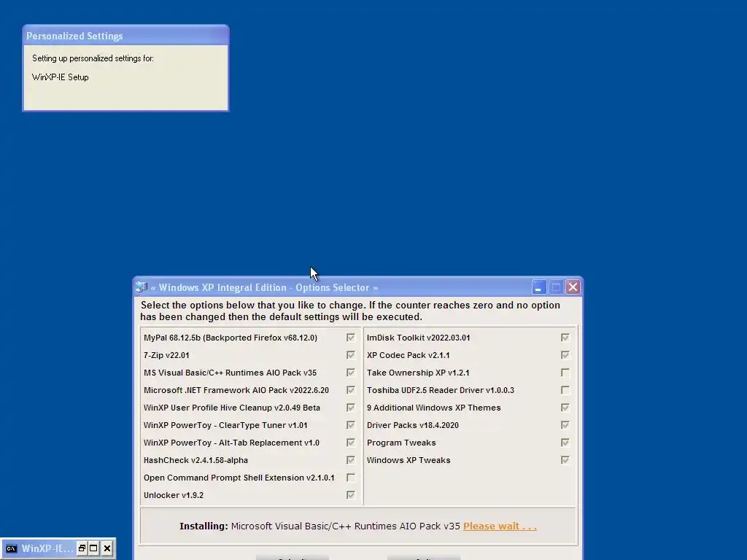This screenshot has width=747, height=560.
Task: Toggle MS Visual Basic/C++ Runtimes checkbox
Action: [x=351, y=373]
